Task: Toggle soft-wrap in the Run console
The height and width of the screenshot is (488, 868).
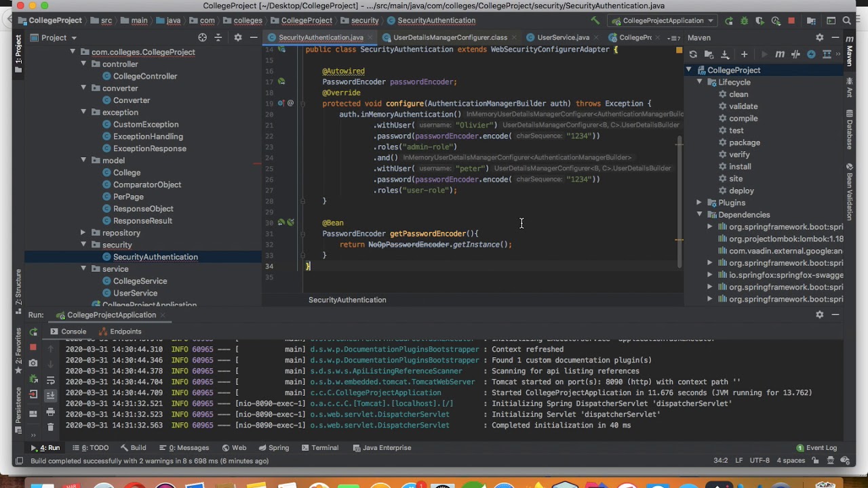Action: (x=50, y=380)
